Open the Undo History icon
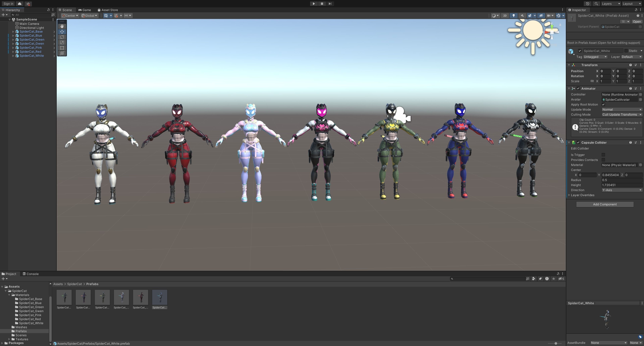The image size is (644, 346). pyautogui.click(x=587, y=4)
